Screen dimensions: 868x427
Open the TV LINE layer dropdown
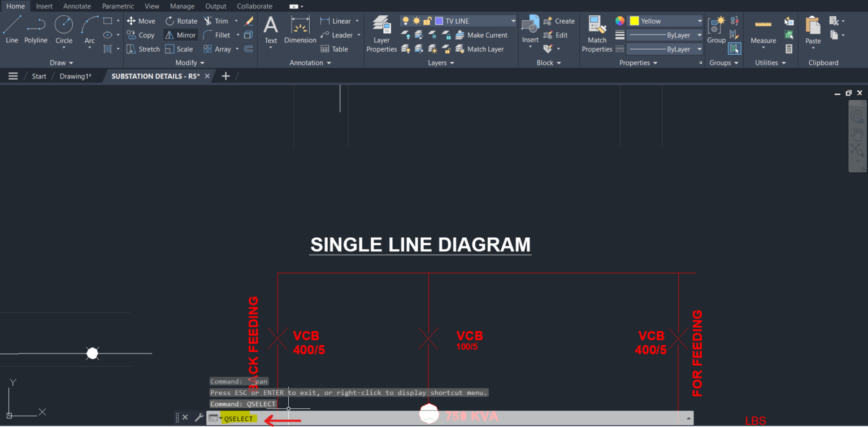[x=511, y=20]
